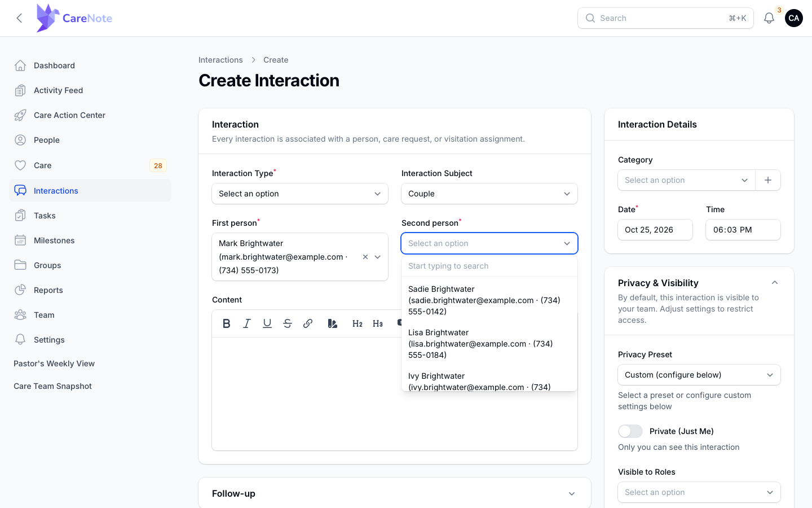812x508 pixels.
Task: Open People in the sidebar
Action: click(90, 140)
